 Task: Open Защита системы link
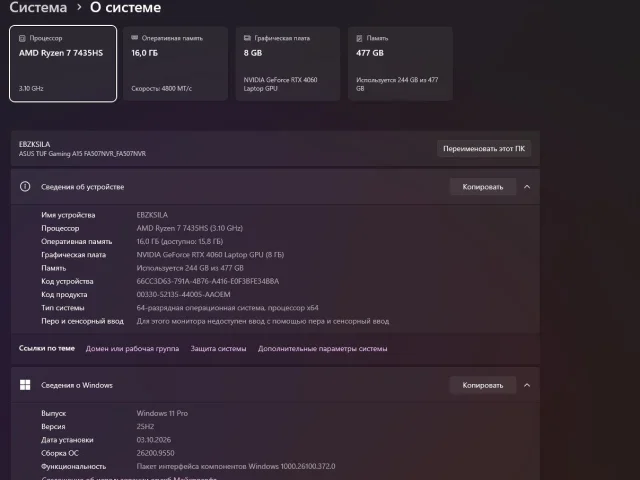pyautogui.click(x=218, y=349)
